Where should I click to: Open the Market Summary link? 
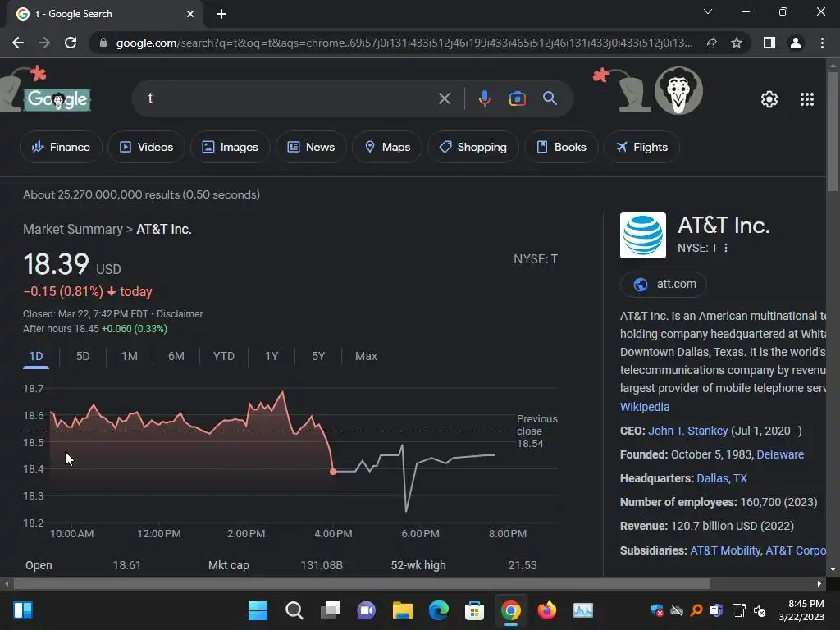[73, 230]
